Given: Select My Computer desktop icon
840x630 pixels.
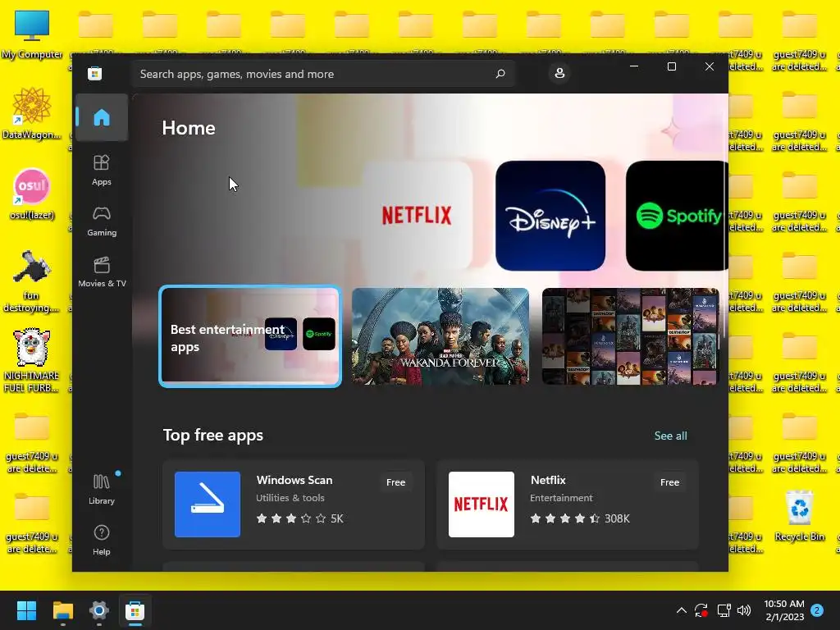Looking at the screenshot, I should 32,34.
